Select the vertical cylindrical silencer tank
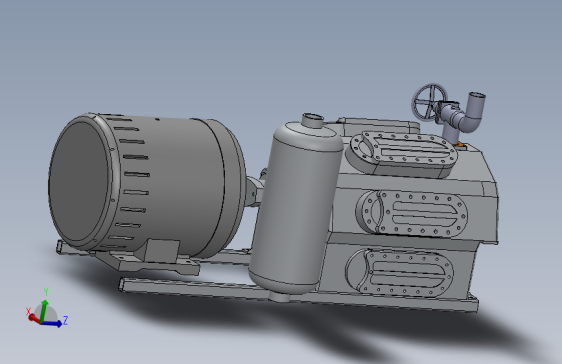The image size is (562, 364). pos(295,210)
